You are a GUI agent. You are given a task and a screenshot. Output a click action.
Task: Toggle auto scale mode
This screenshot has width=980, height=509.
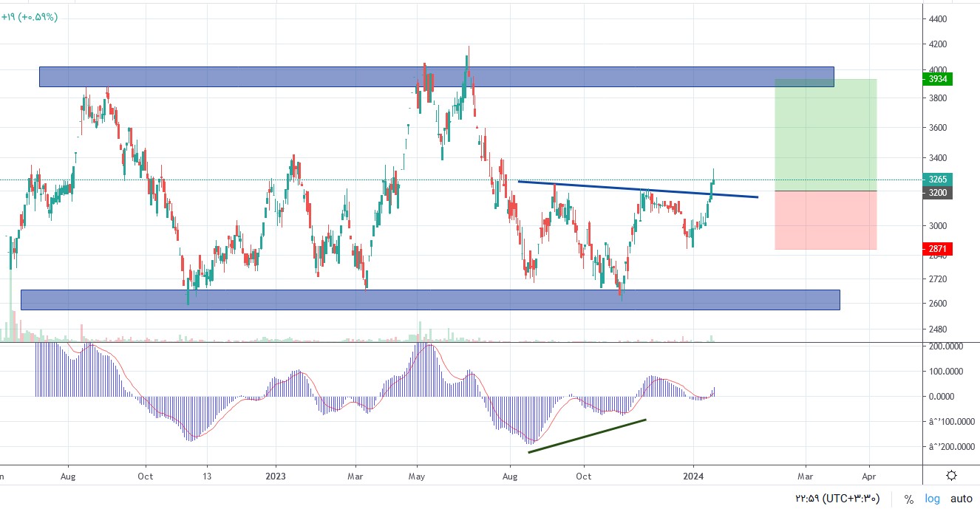(x=962, y=499)
